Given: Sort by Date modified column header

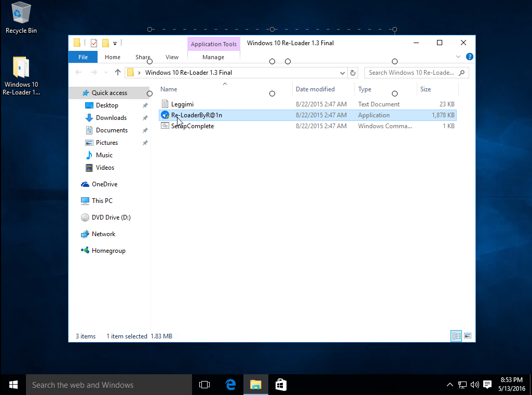Looking at the screenshot, I should coord(315,89).
